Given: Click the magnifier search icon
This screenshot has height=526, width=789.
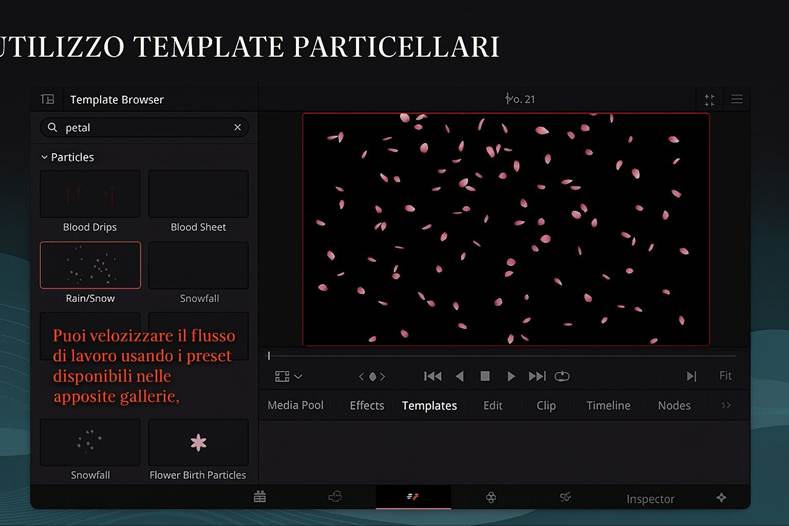Looking at the screenshot, I should point(52,127).
